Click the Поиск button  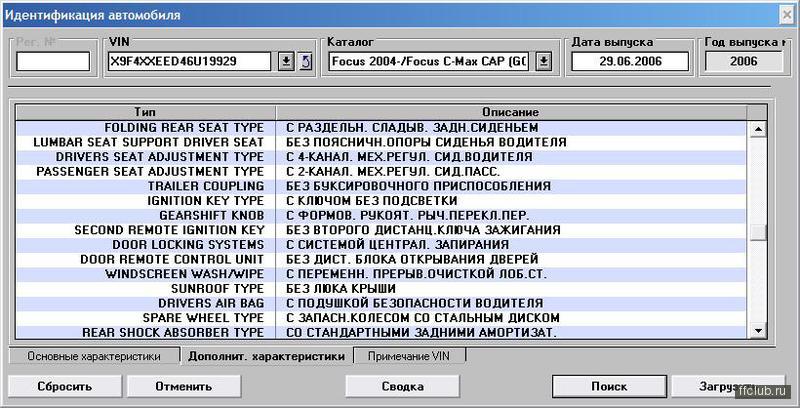click(609, 386)
